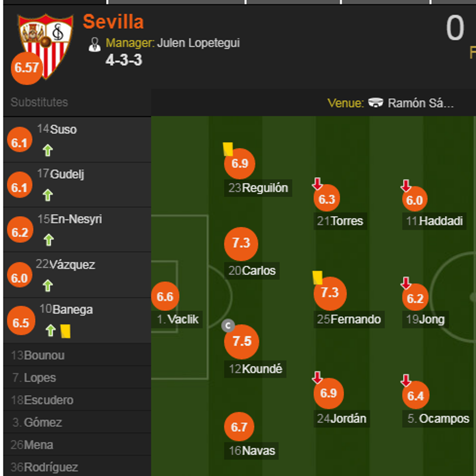Click the Ramón Sá... venue name
Image resolution: width=476 pixels, height=476 pixels.
(421, 103)
